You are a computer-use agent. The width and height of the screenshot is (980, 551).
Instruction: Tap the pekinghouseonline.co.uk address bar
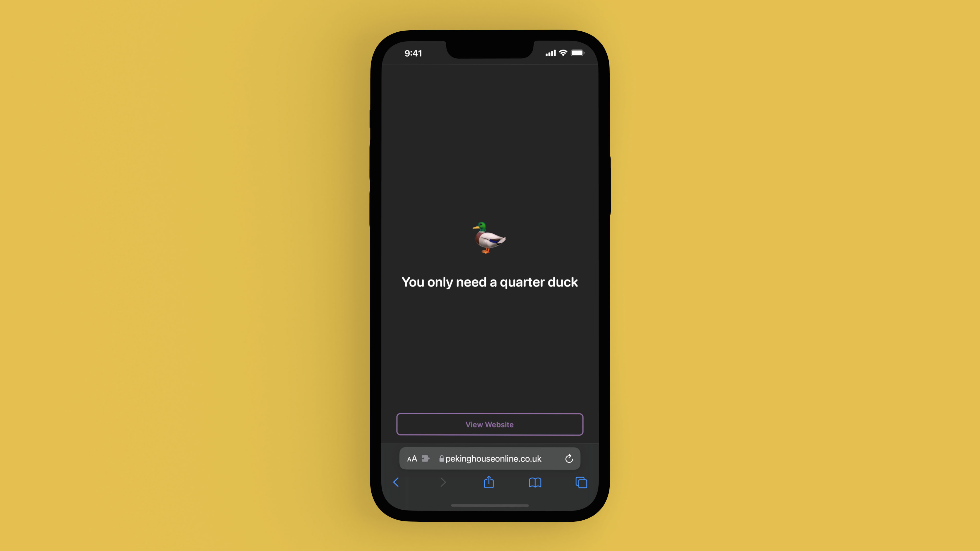pos(490,458)
